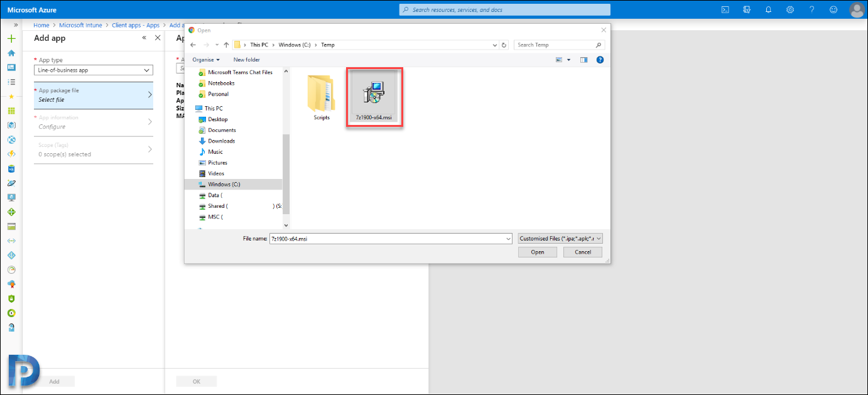The height and width of the screenshot is (395, 868).
Task: Select the 7z1900-x64.msi file
Action: tap(374, 97)
